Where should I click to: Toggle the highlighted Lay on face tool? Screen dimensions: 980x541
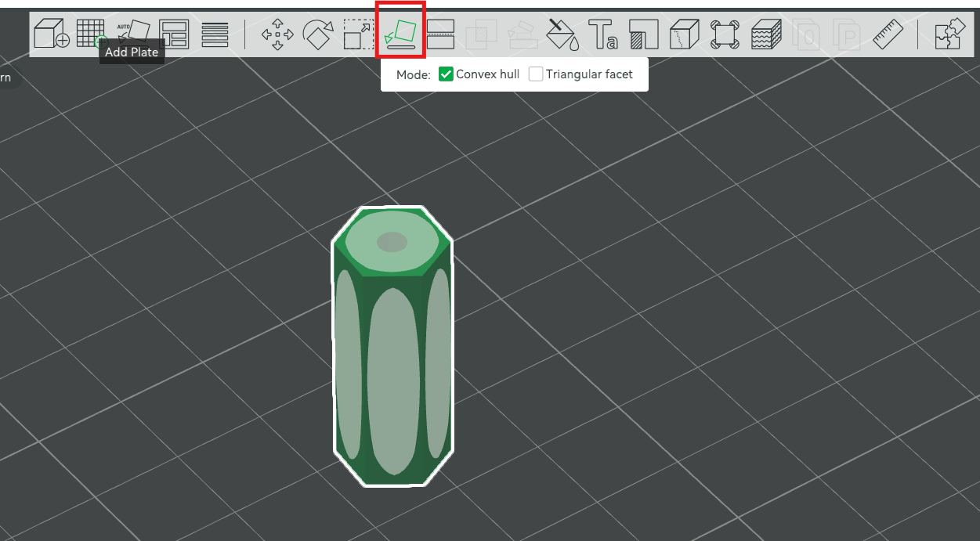401,34
